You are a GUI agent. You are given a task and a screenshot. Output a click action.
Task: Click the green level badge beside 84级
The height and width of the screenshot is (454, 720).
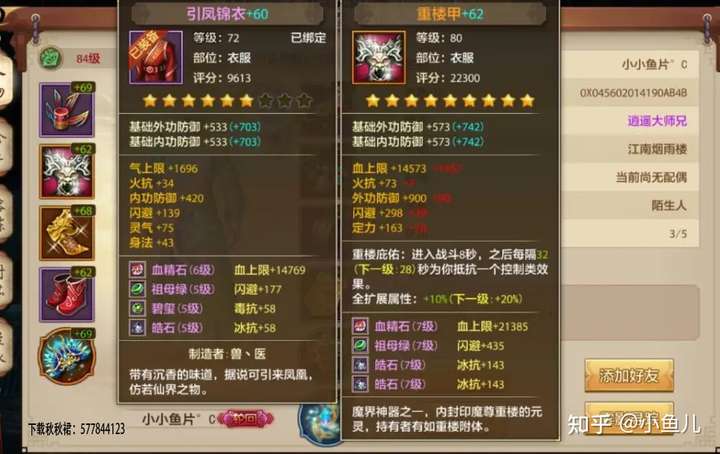[x=51, y=58]
